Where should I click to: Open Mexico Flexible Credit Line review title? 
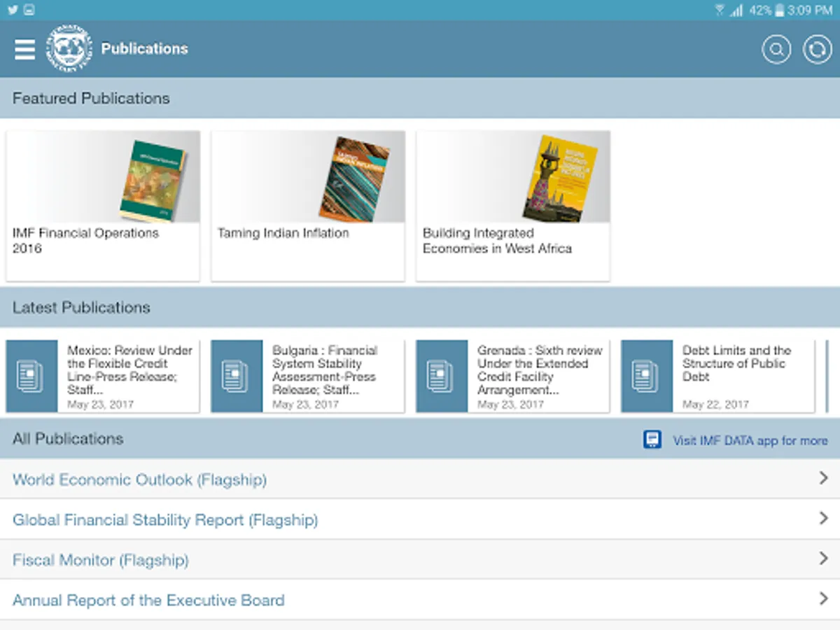tap(129, 370)
